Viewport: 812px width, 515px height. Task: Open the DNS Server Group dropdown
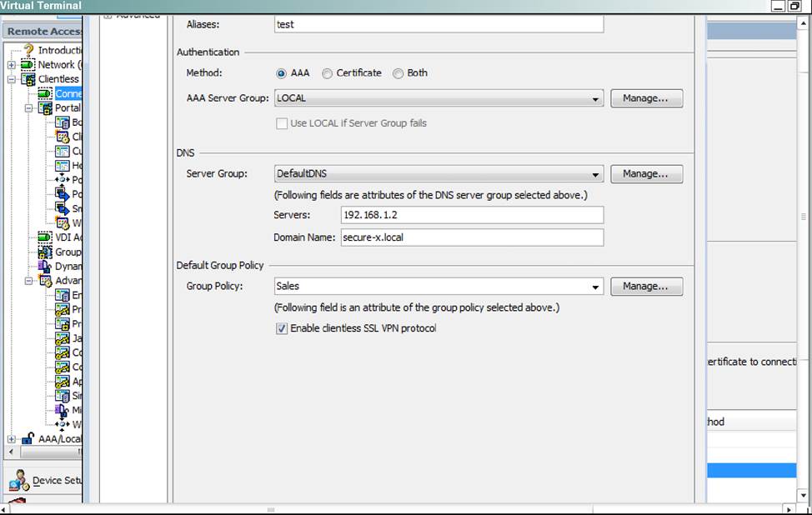pos(596,175)
